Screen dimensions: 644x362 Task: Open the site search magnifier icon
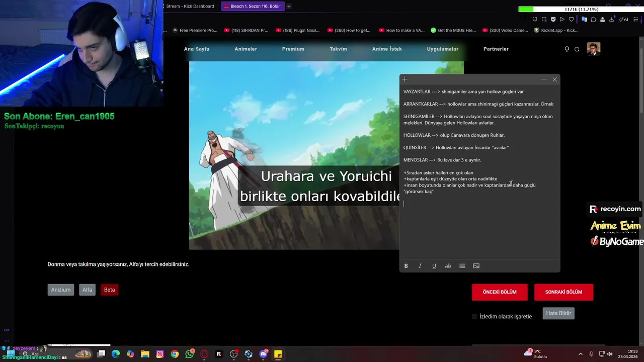[577, 49]
